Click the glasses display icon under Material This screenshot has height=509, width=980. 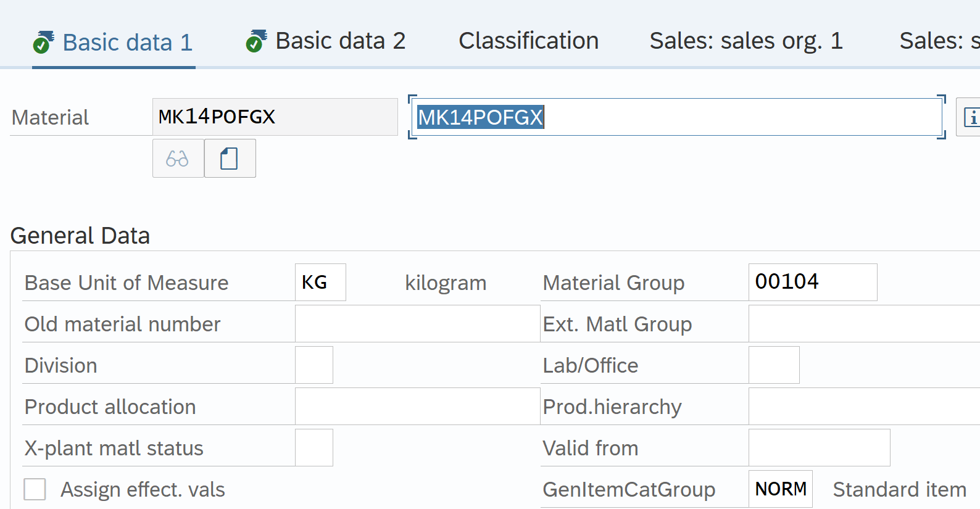pos(178,159)
